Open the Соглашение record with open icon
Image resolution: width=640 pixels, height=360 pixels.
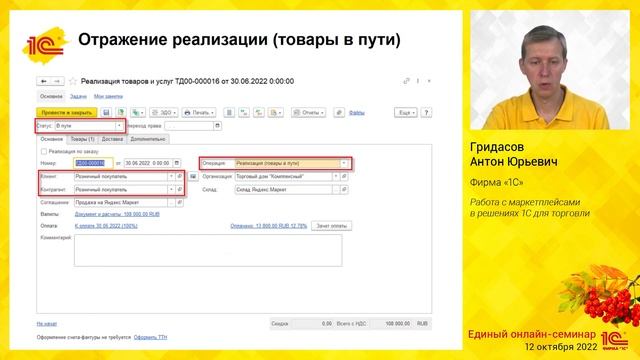coord(179,202)
